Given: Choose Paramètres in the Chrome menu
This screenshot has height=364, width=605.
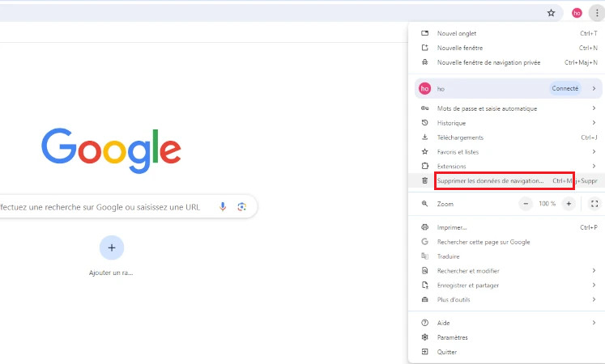Looking at the screenshot, I should click(x=507, y=337).
